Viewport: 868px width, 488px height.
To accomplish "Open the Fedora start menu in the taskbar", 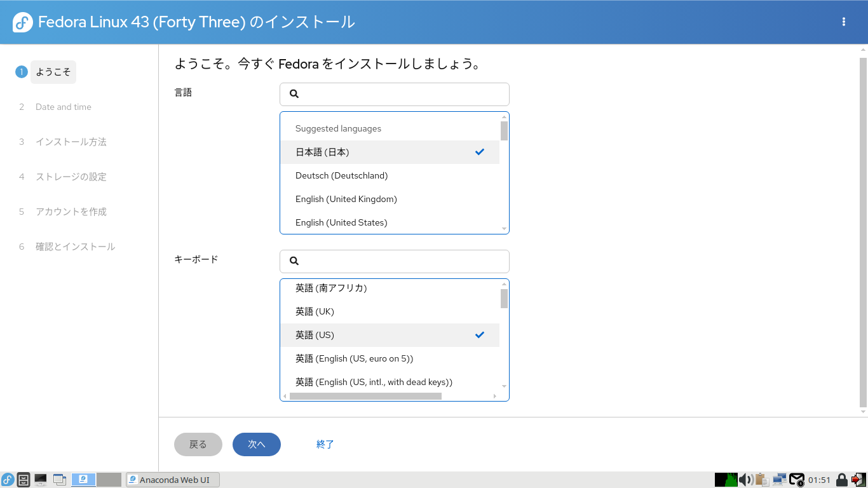I will 8,480.
